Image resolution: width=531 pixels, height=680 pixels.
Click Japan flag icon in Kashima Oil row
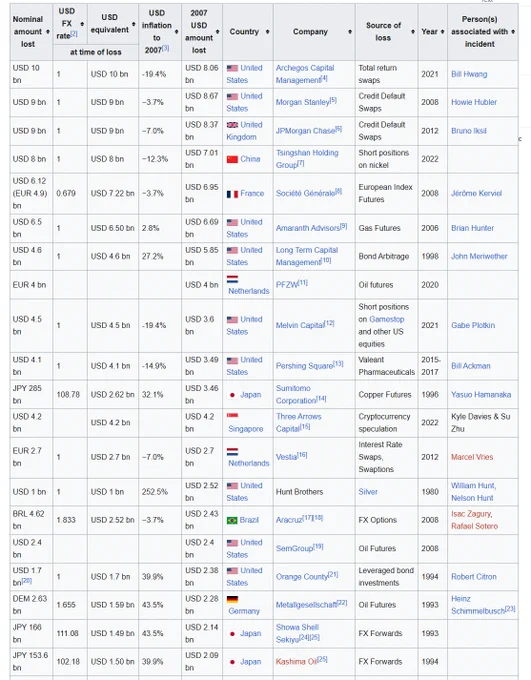(x=232, y=662)
